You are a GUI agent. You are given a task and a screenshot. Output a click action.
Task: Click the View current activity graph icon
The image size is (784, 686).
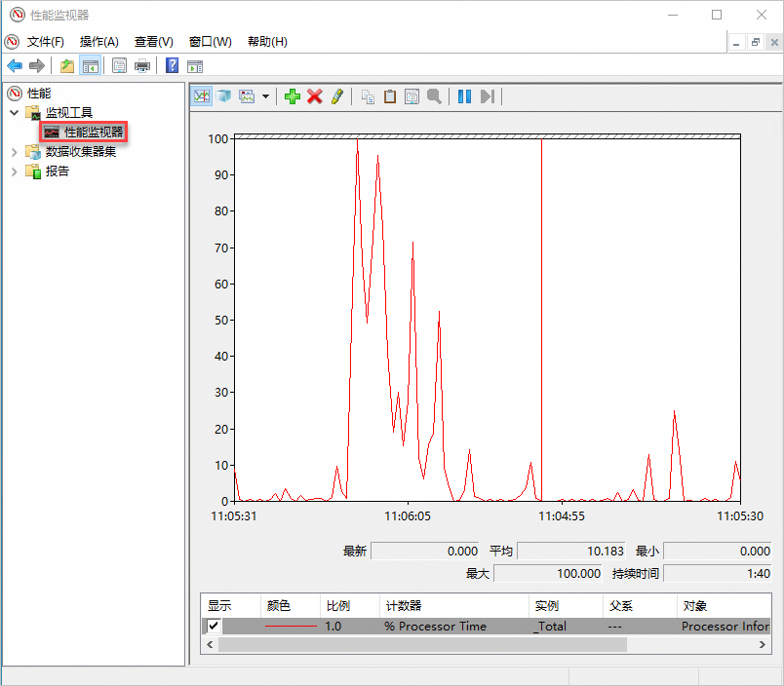[x=202, y=95]
